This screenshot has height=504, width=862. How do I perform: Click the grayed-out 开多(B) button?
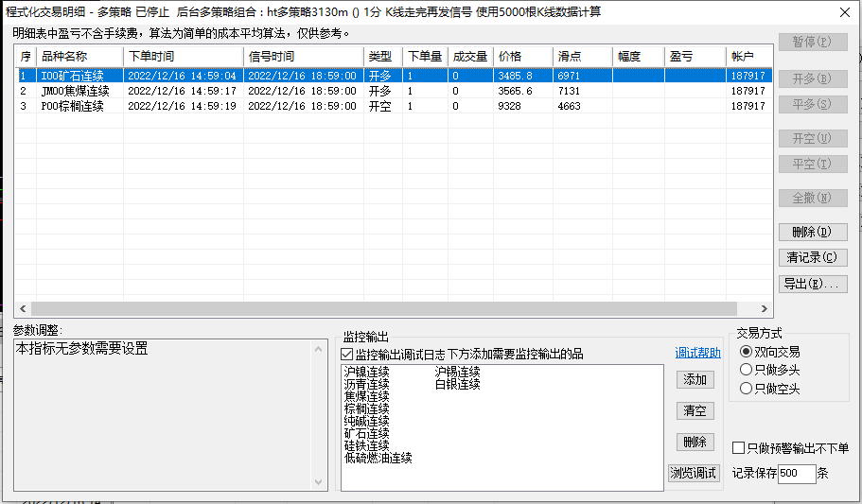coord(813,78)
